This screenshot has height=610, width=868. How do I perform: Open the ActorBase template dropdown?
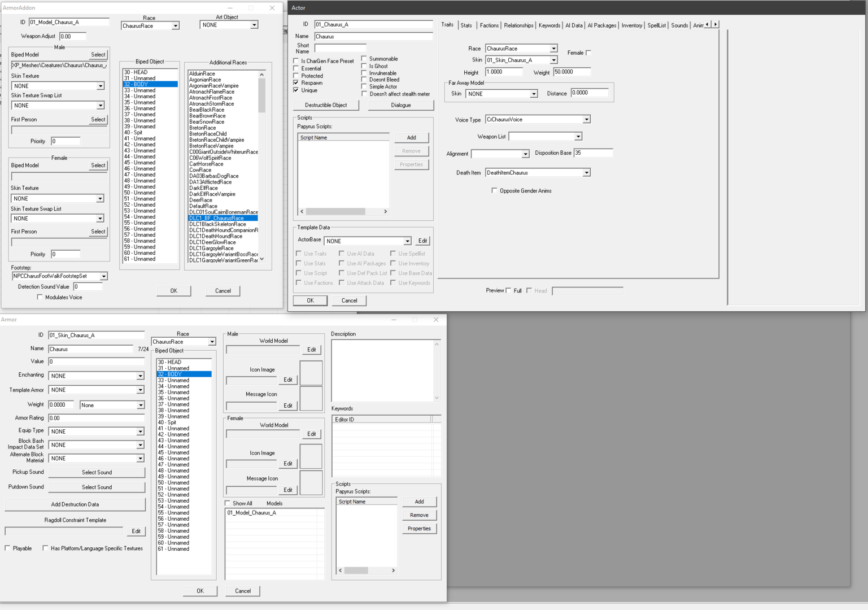tap(407, 241)
